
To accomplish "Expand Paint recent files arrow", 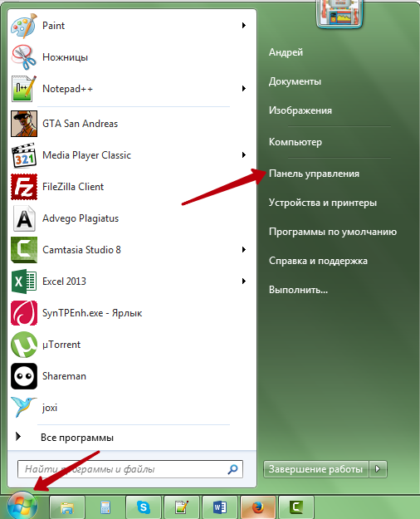I will [244, 26].
